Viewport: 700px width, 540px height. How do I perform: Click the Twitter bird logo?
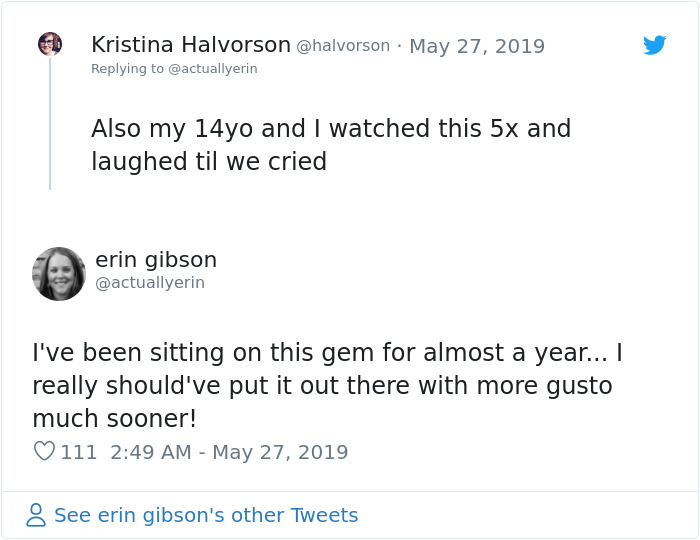(654, 45)
